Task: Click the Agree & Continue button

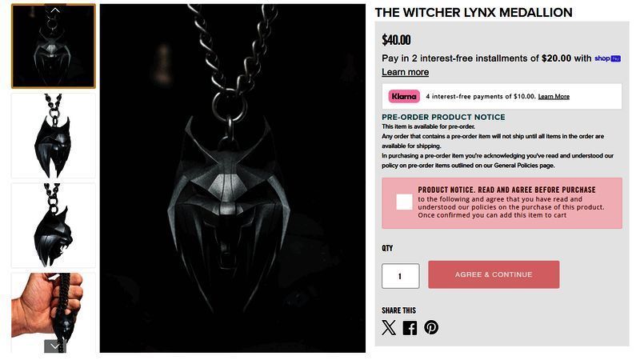Action: pos(494,274)
